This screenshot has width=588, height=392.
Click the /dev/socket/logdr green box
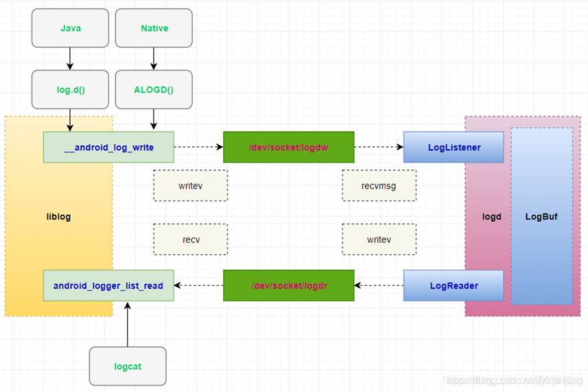click(x=288, y=286)
